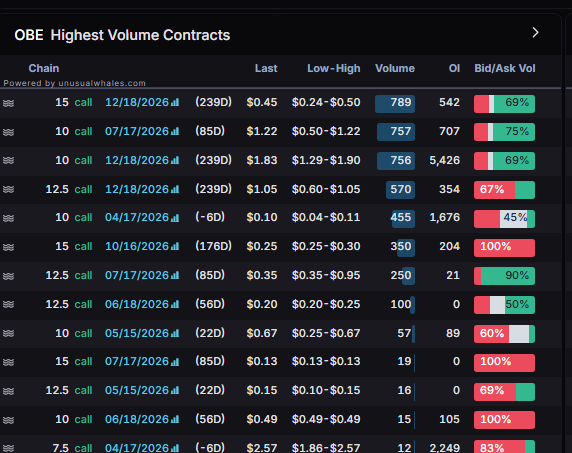Click the 2,249 open interest value
Viewport: 572px width, 453px height.
coord(444,448)
